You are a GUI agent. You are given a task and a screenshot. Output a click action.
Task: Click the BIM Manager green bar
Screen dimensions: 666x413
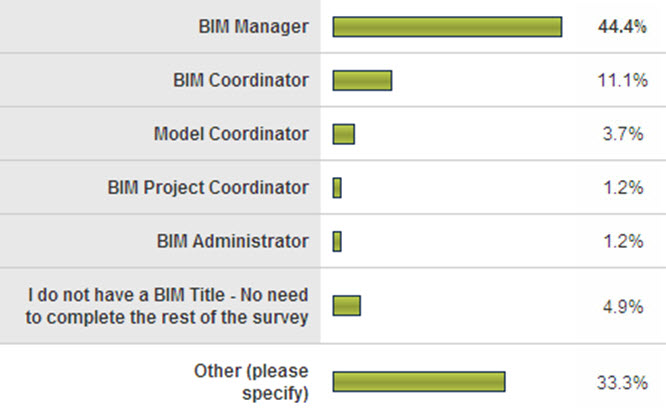point(447,26)
